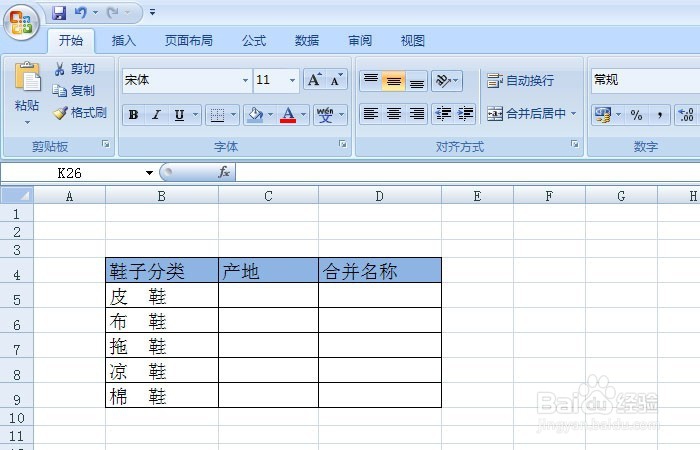Open the borders dropdown arrow
The width and height of the screenshot is (700, 450).
click(x=233, y=115)
